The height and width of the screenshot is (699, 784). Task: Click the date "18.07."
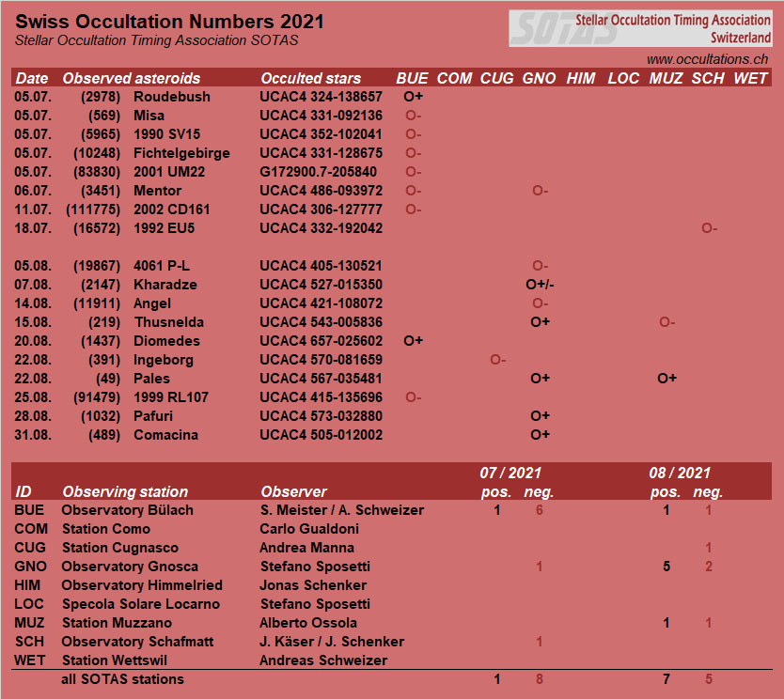coord(33,228)
